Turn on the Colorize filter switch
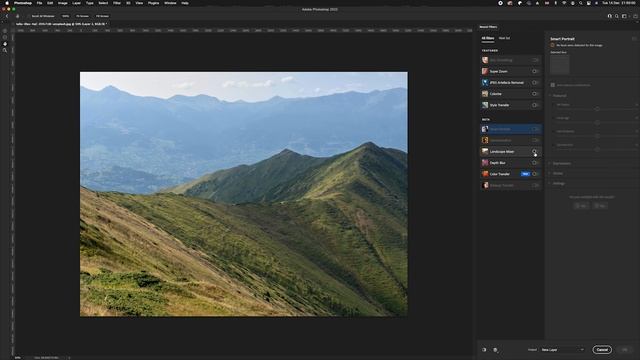 click(x=535, y=94)
